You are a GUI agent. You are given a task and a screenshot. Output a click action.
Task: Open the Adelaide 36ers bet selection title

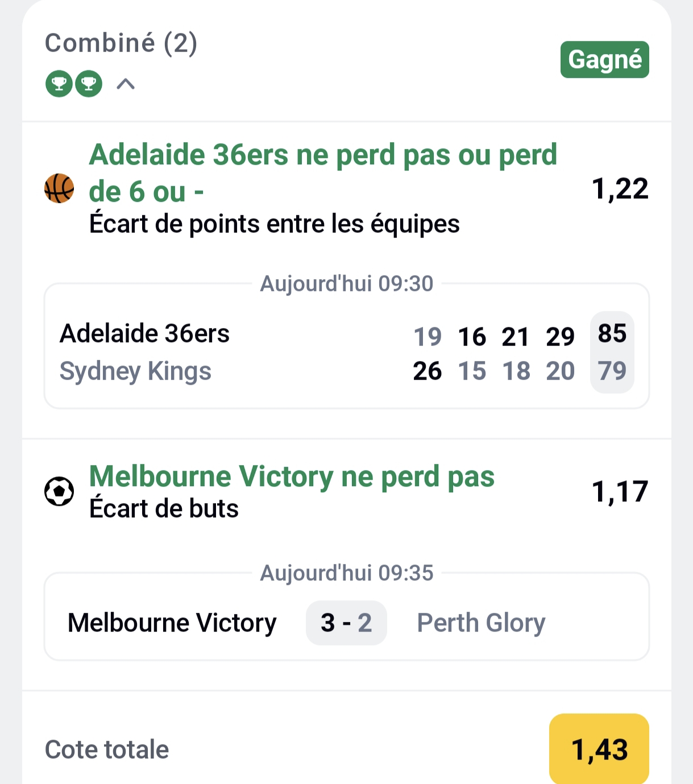[322, 172]
